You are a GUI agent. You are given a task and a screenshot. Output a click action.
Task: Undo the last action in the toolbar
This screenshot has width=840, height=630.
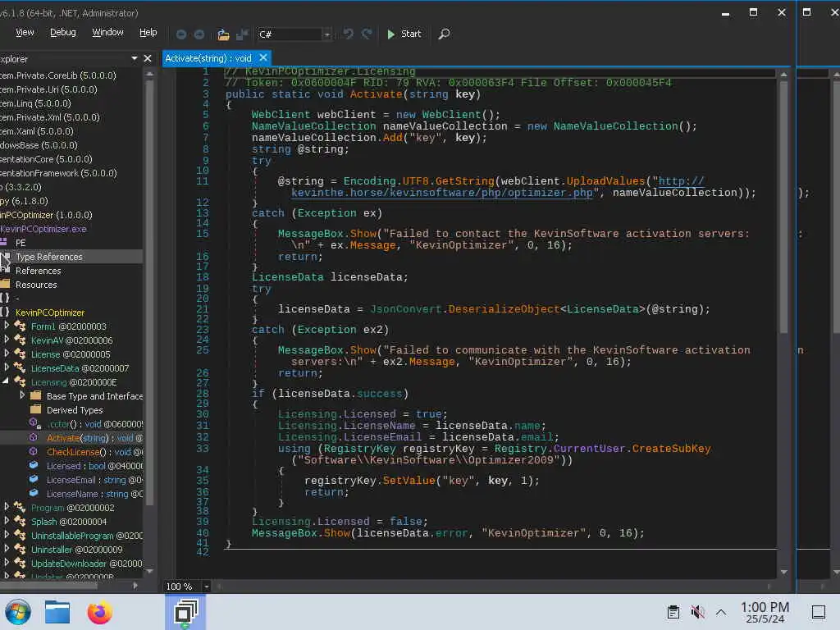click(x=348, y=34)
